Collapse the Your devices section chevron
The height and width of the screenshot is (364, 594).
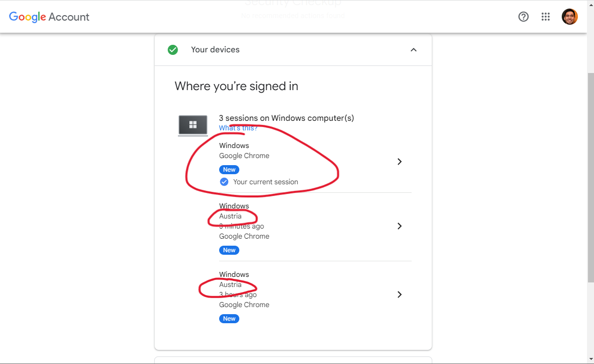[414, 49]
